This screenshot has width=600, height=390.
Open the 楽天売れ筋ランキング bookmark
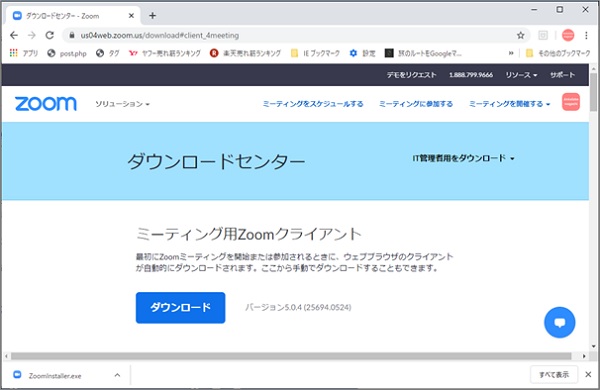tap(245, 53)
